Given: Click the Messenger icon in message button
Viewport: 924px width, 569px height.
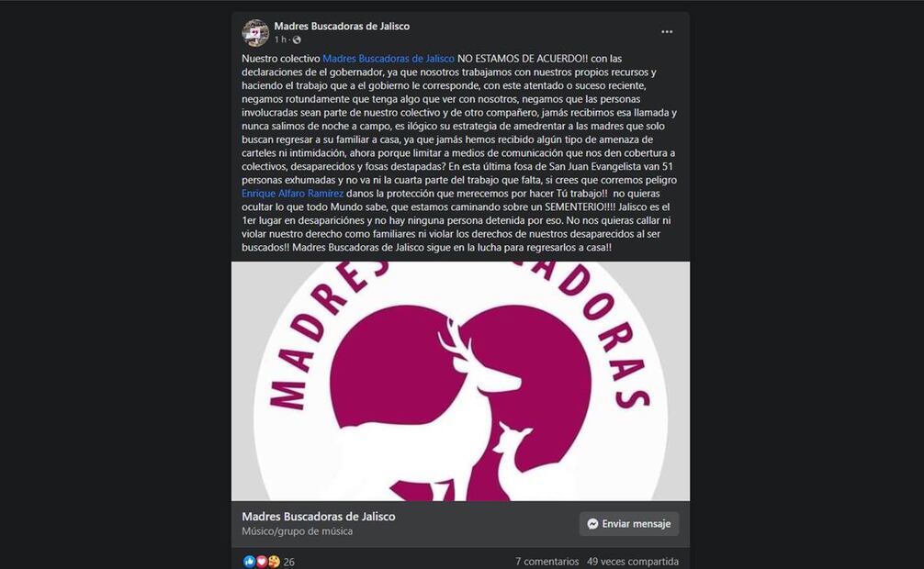Looking at the screenshot, I should pyautogui.click(x=592, y=524).
